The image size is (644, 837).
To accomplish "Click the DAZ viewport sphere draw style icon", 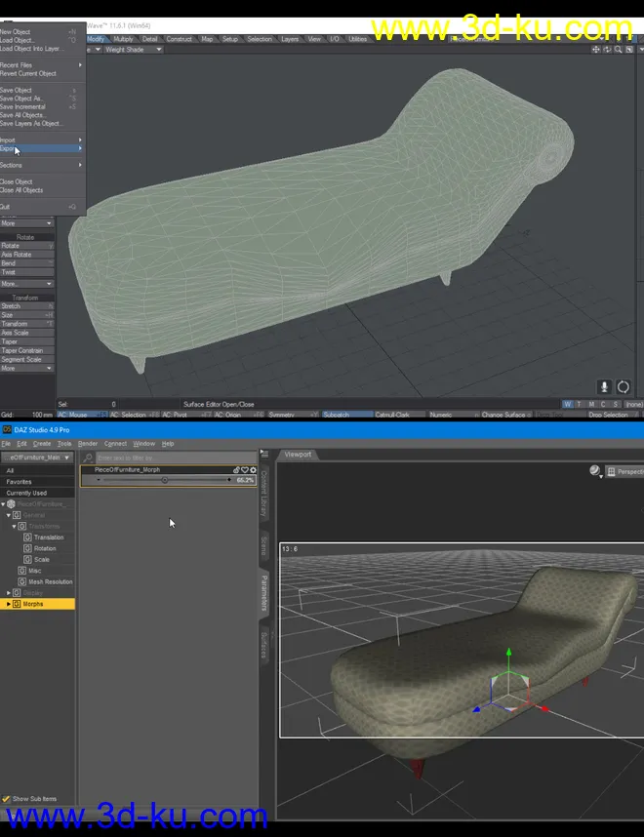I will pyautogui.click(x=595, y=471).
